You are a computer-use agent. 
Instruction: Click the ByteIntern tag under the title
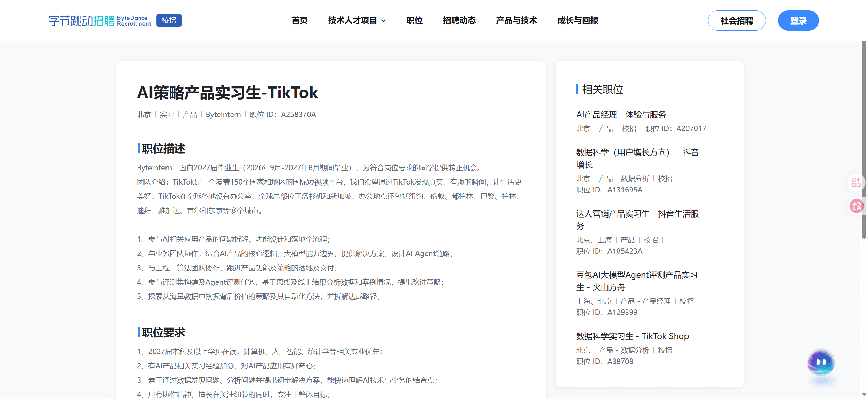[x=223, y=115]
